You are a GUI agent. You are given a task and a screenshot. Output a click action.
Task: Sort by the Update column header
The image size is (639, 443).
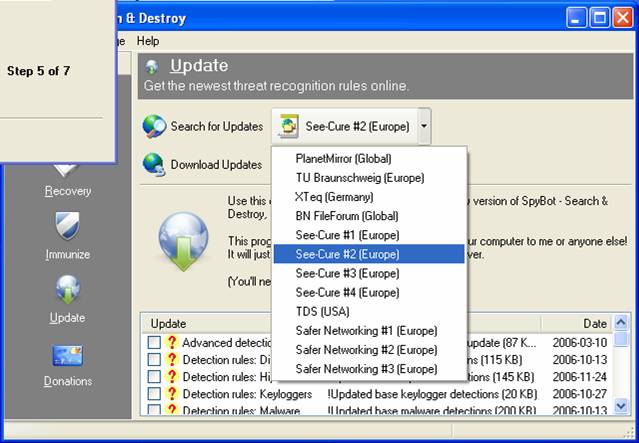click(168, 324)
